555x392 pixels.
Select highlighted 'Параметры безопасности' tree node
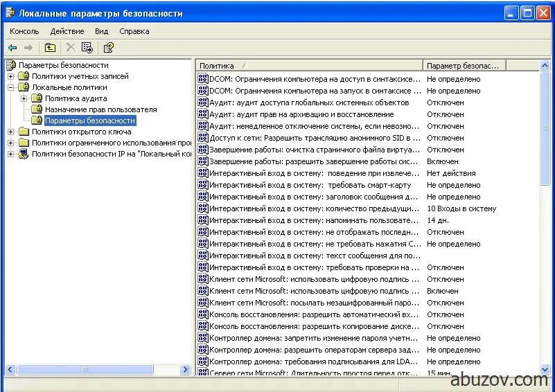90,121
